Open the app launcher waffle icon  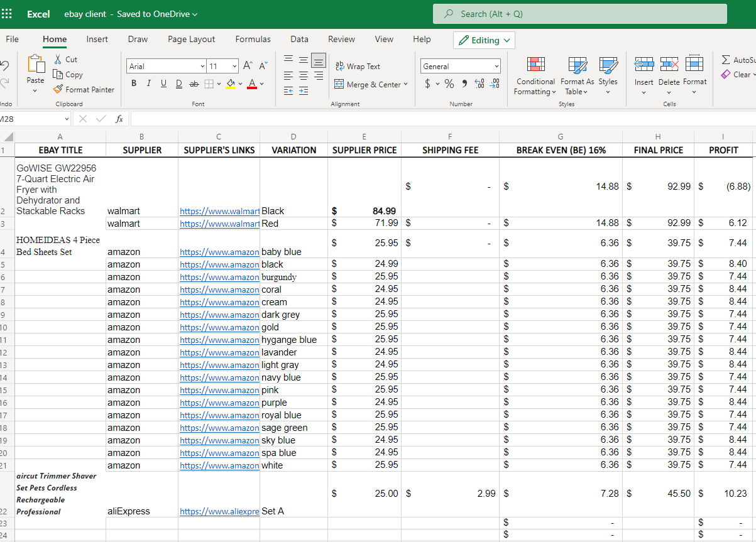tap(7, 14)
